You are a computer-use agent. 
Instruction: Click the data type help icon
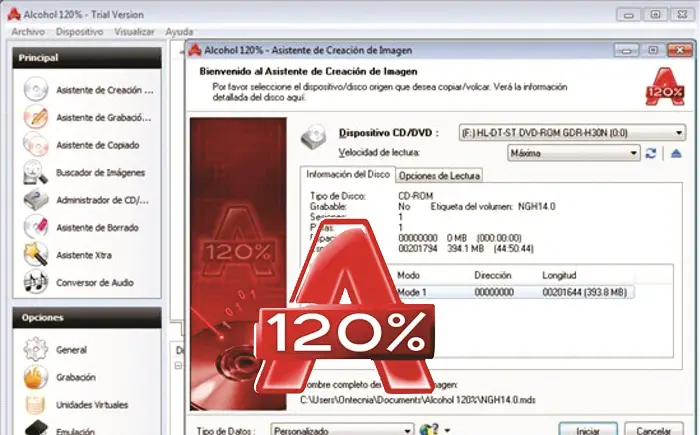(429, 430)
